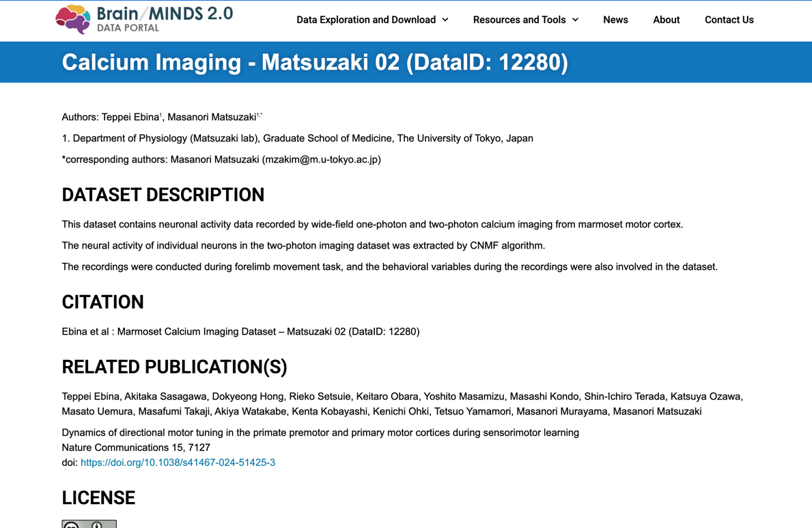Viewport: 812px width, 528px height.
Task: Click the CITATION heading
Action: tap(102, 302)
